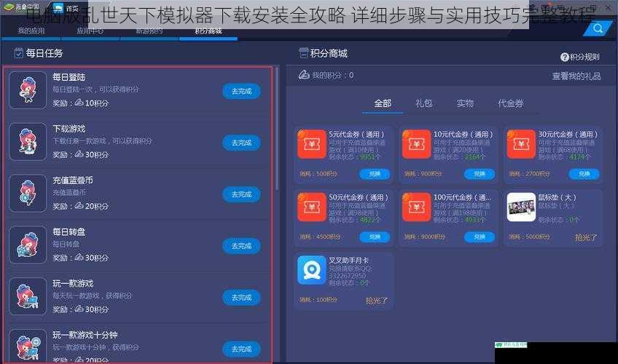Click the 叉叉助手月卡 app icon
The image size is (618, 364).
[312, 270]
